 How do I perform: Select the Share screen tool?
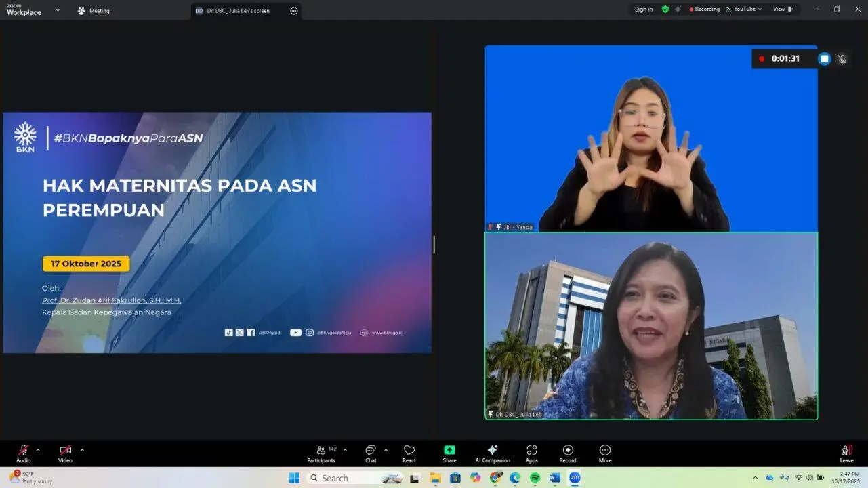[x=449, y=453]
